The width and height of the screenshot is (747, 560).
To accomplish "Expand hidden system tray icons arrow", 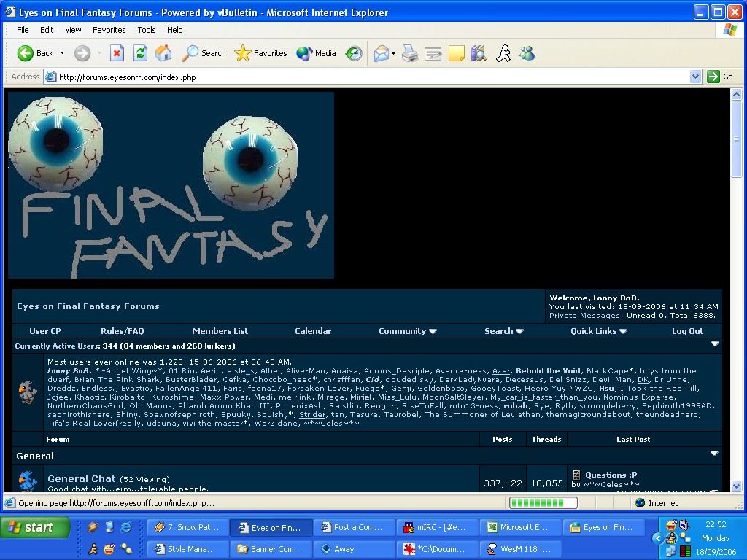I will (x=658, y=538).
